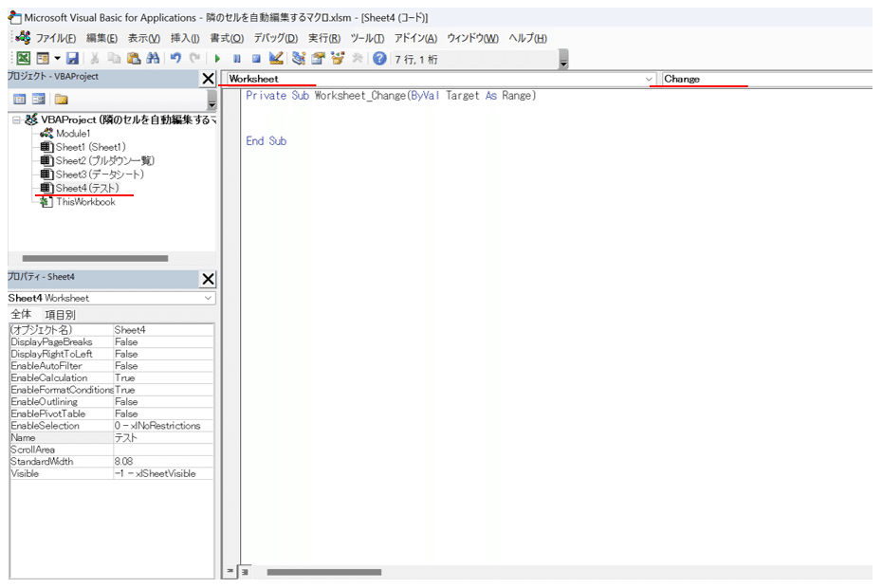Image resolution: width=882 pixels, height=588 pixels.
Task: Click the Break pause icon
Action: (x=237, y=59)
